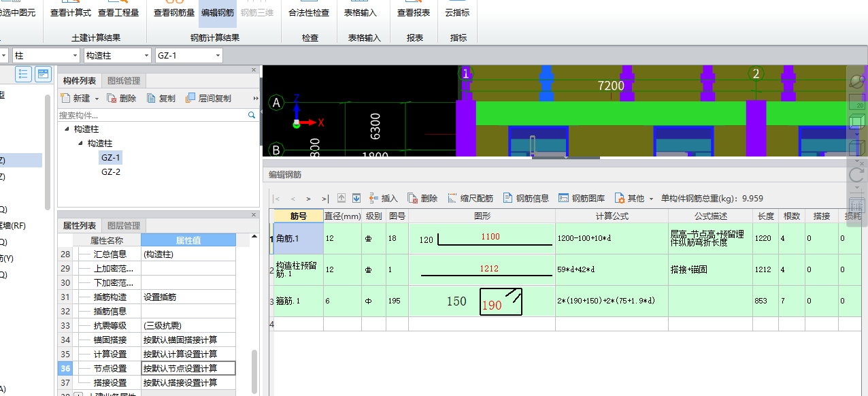The height and width of the screenshot is (396, 868).
Task: Select the 角筋.1 row cell
Action: pos(299,239)
